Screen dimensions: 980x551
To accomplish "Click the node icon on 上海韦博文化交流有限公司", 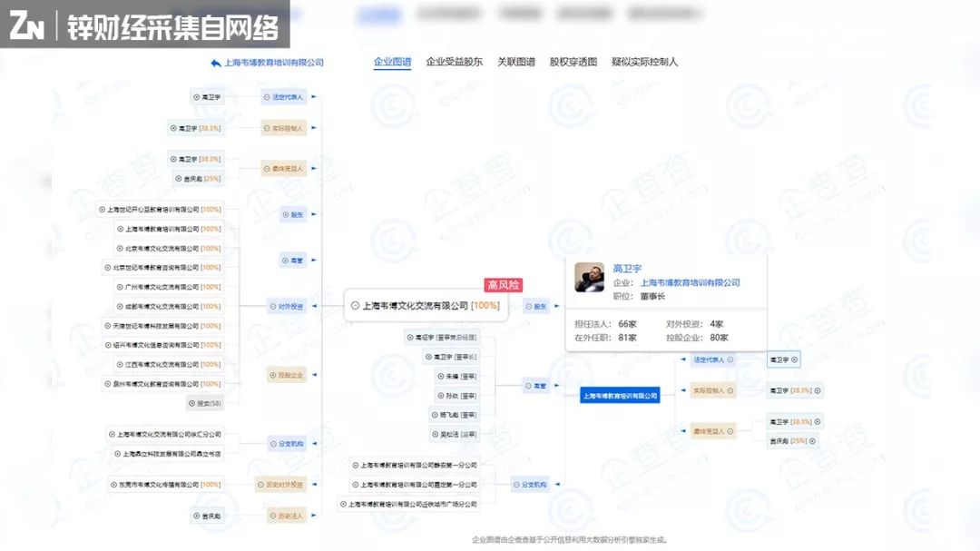I will coord(355,306).
